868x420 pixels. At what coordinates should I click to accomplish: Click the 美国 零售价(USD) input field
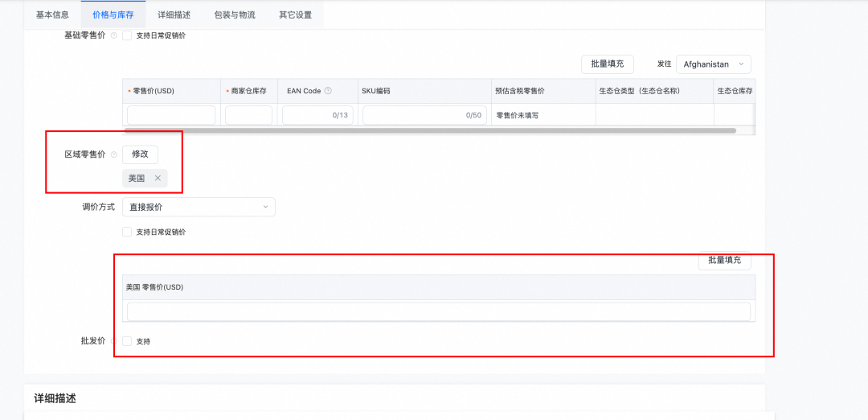438,311
